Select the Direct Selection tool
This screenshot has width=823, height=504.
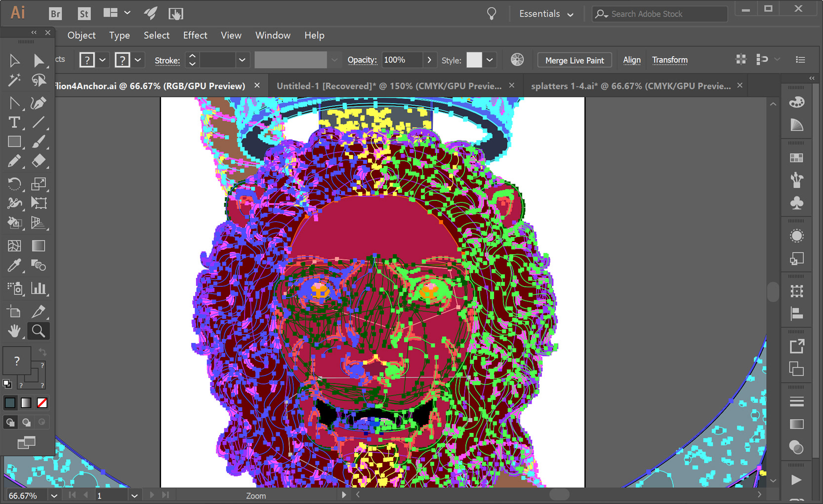point(39,60)
